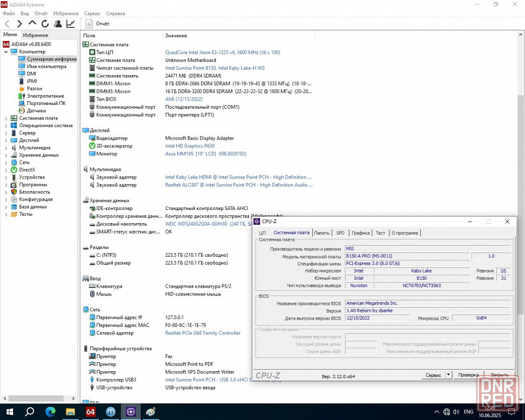This screenshot has width=525, height=420.
Task: Open the Портативный ПК laptop icon item
Action: click(x=22, y=103)
